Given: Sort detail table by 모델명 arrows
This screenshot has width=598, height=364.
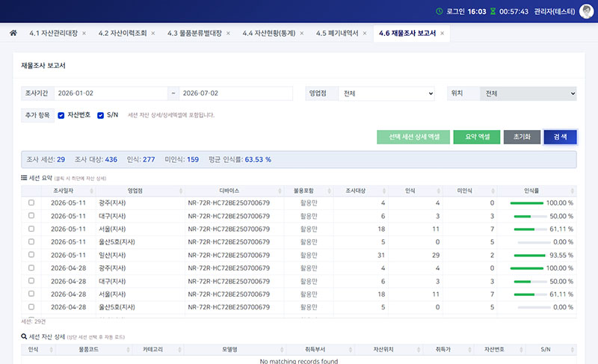Looking at the screenshot, I should tap(282, 350).
